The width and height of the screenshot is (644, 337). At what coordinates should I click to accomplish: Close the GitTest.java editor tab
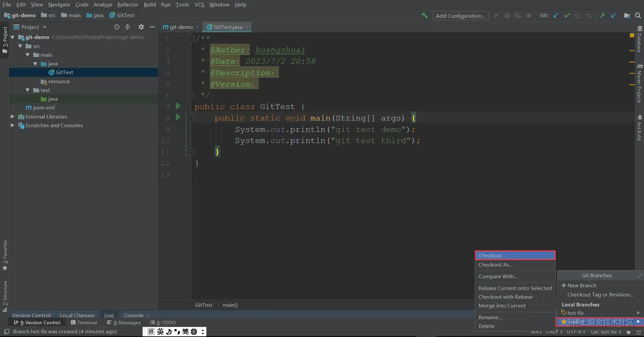[x=246, y=27]
